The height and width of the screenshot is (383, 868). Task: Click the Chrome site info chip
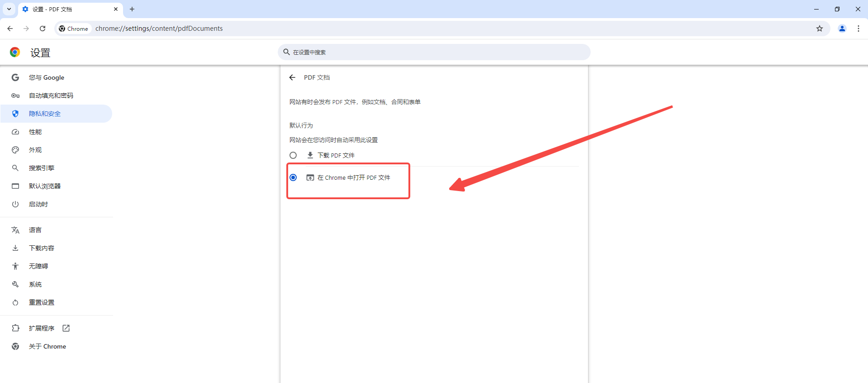pyautogui.click(x=74, y=29)
